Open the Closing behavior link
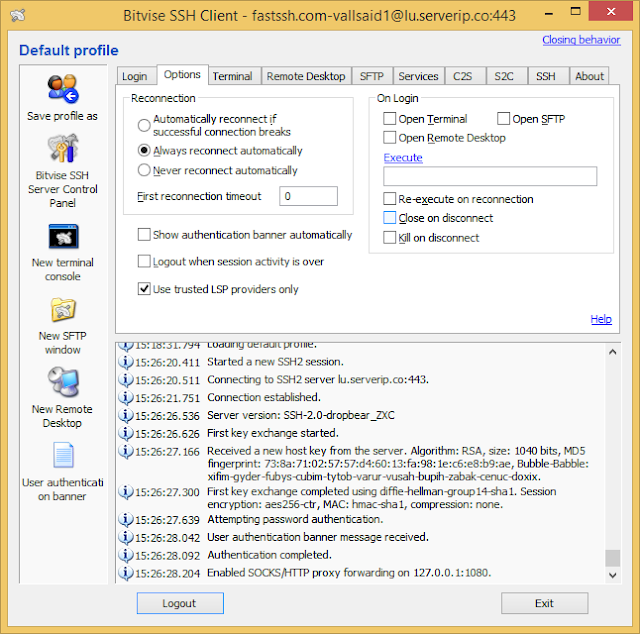 tap(581, 40)
